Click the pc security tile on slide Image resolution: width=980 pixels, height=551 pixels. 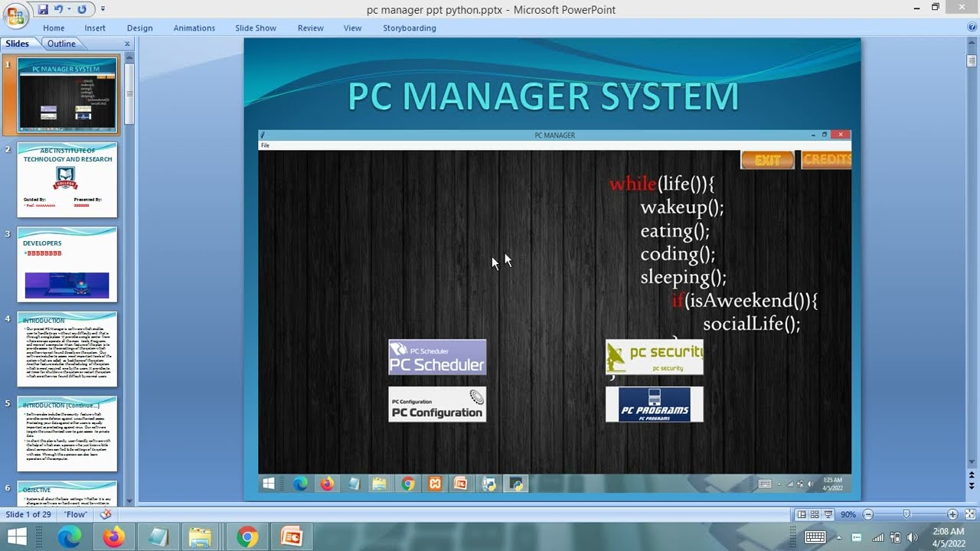click(x=654, y=357)
